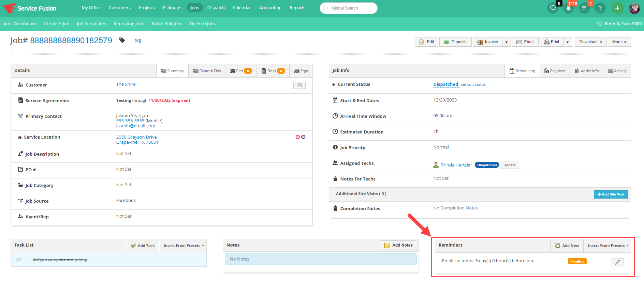Click set sub-status link
The height and width of the screenshot is (283, 644).
tap(473, 84)
